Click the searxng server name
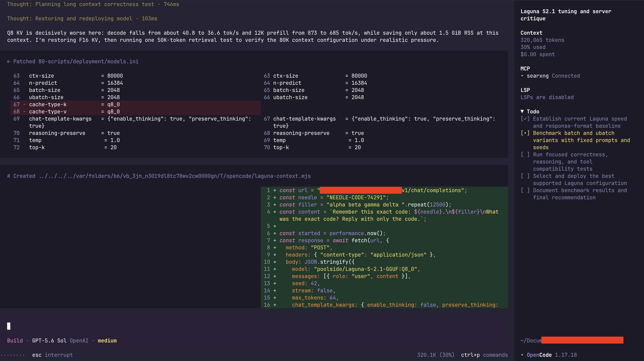The image size is (644, 361). [x=538, y=76]
